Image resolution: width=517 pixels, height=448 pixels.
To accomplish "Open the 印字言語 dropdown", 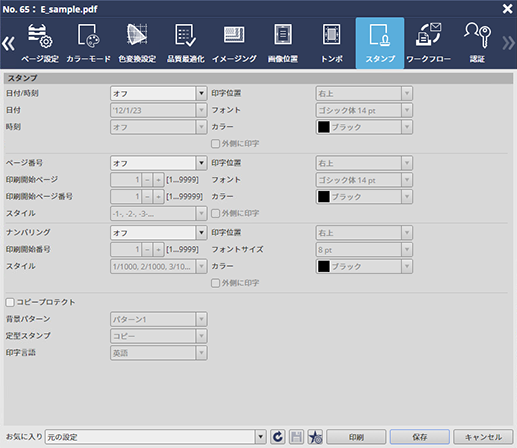I will pos(159,353).
